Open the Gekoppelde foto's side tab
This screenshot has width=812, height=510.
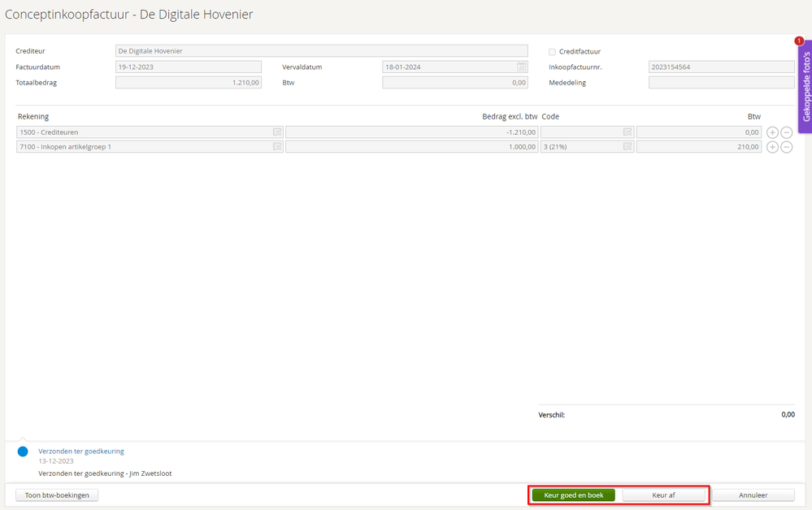tap(805, 87)
